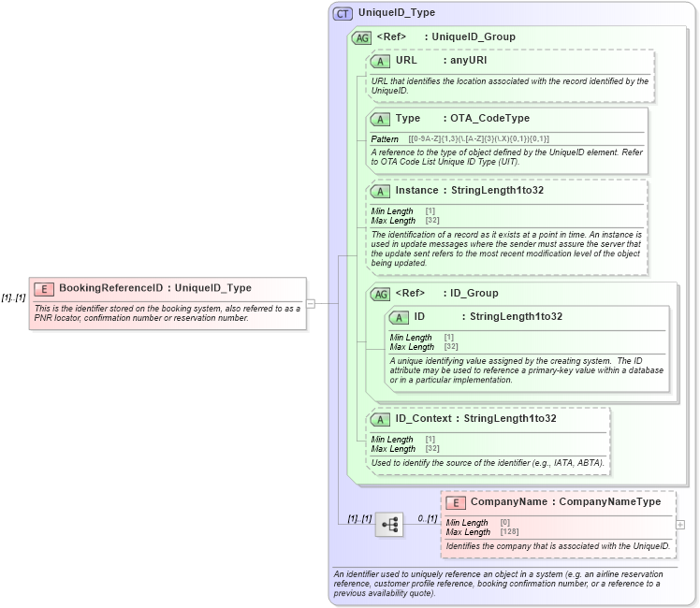
Task: Click Min Length [1] under ID attribute
Action: (421, 338)
